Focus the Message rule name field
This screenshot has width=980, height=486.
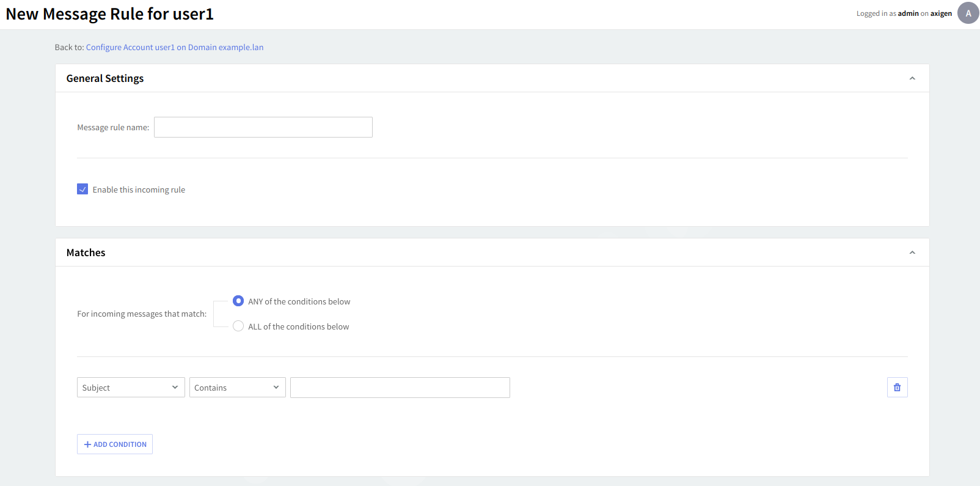point(263,127)
